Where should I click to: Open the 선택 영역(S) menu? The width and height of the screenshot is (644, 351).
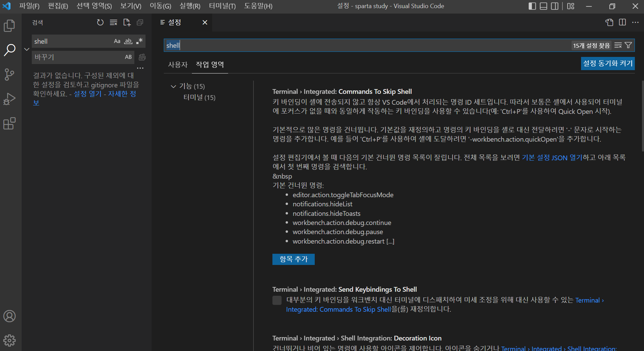(x=94, y=6)
